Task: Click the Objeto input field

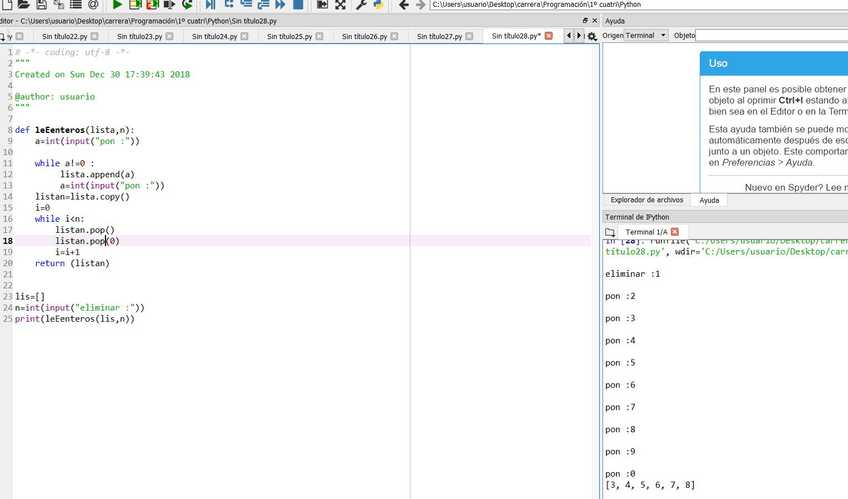Action: (x=771, y=36)
